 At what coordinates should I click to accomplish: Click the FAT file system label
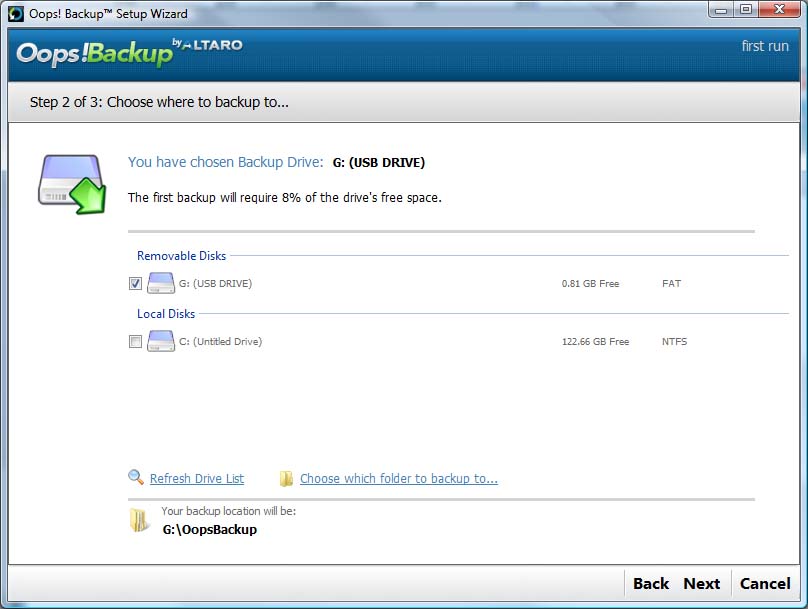(671, 283)
